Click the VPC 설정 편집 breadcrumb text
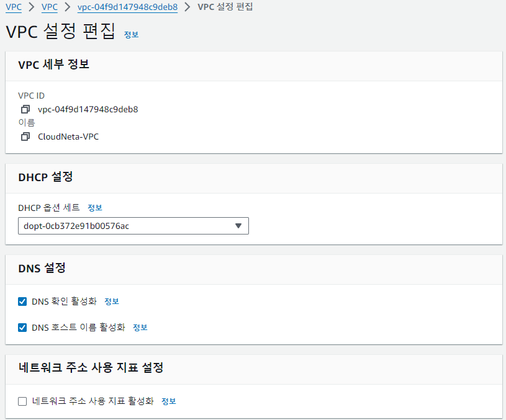The height and width of the screenshot is (420, 506). tap(225, 7)
